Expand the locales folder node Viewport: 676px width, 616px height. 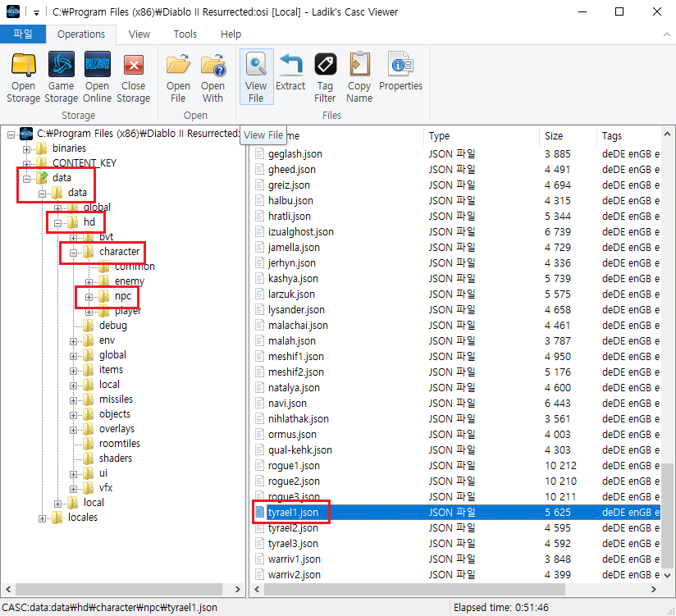click(43, 518)
